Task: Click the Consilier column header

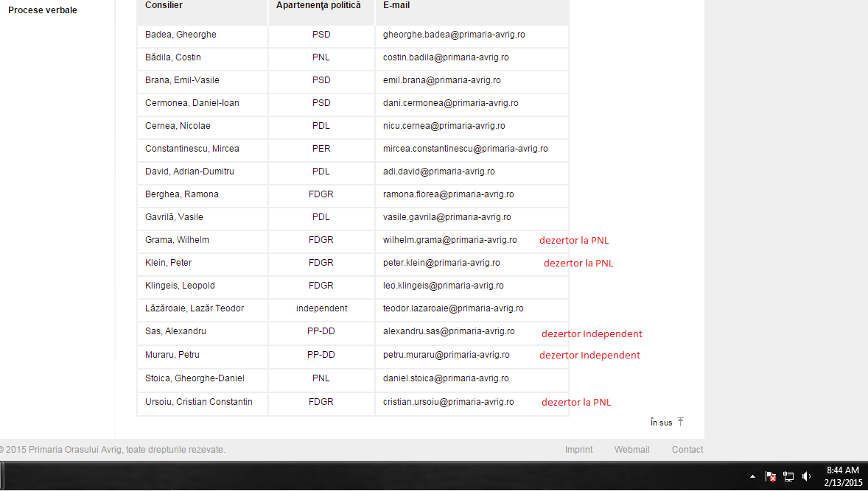Action: click(x=164, y=5)
